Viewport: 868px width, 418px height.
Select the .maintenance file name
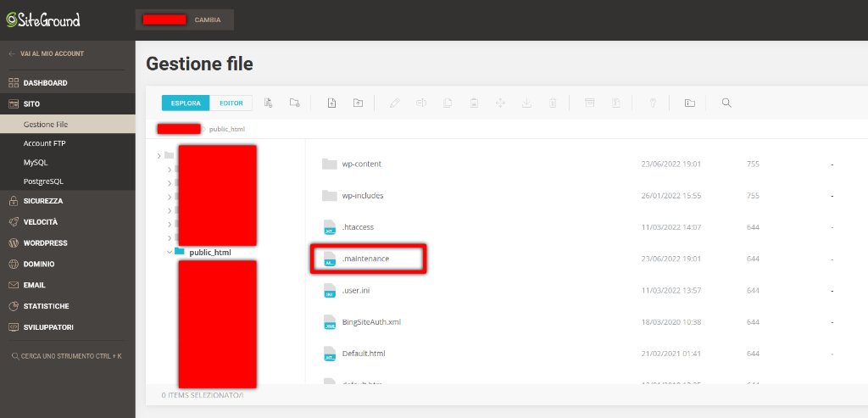[365, 259]
